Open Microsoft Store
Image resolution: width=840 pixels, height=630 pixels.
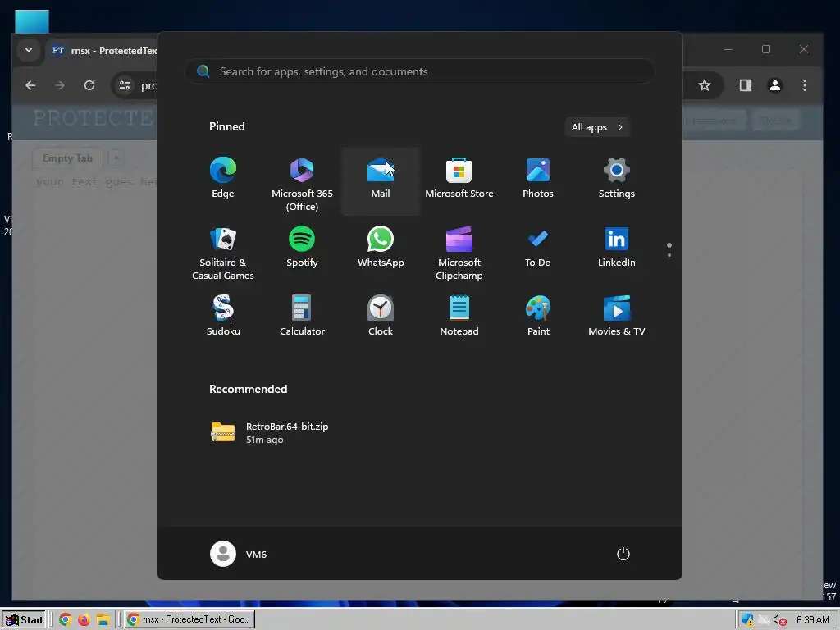point(459,180)
